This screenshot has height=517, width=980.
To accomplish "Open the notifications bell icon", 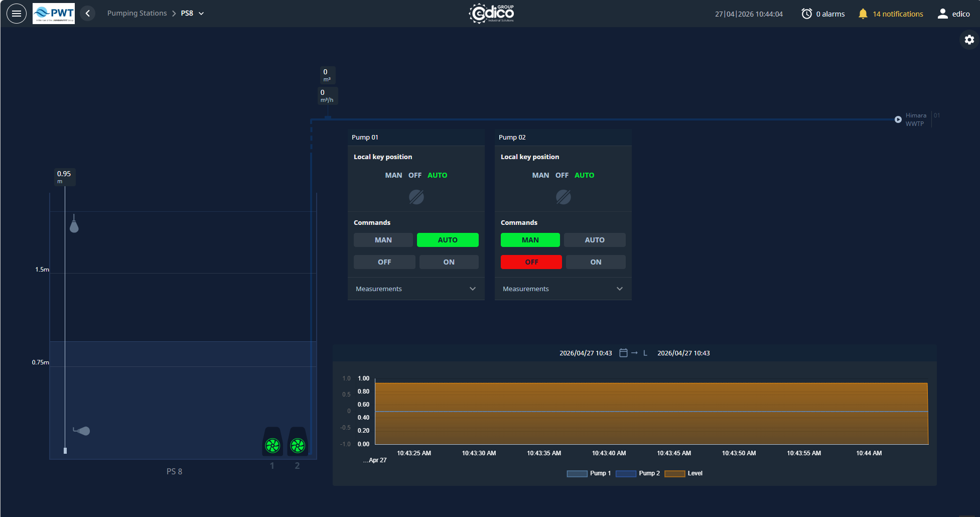I will coord(863,14).
